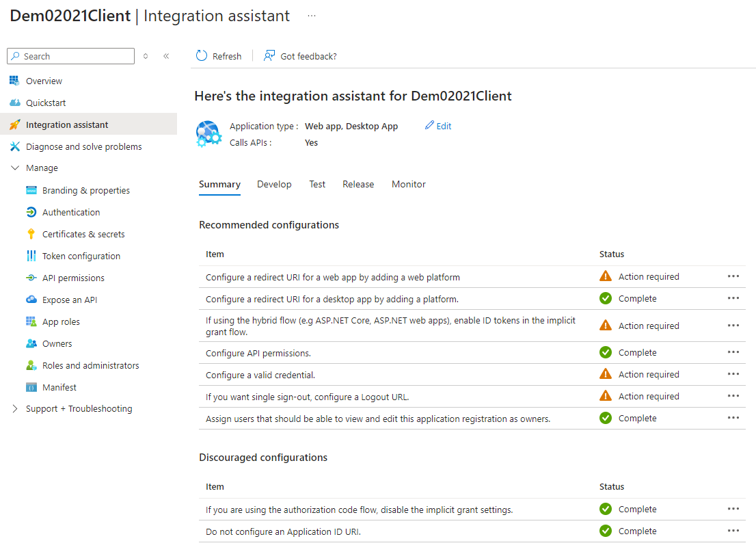Screen dimensions: 756x554
Task: Click the up/down sort arrows beside Search
Action: click(x=146, y=56)
